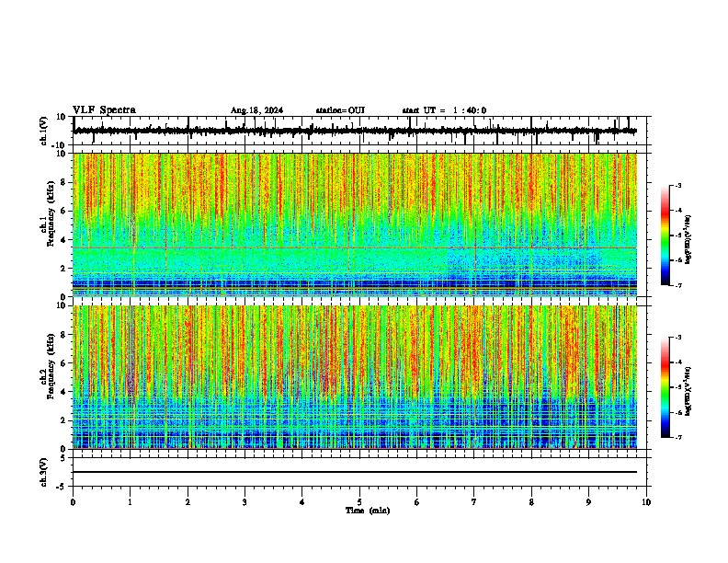
Task: Click the "-10" tick of ch.1(V) axis
Action: pyautogui.click(x=59, y=145)
